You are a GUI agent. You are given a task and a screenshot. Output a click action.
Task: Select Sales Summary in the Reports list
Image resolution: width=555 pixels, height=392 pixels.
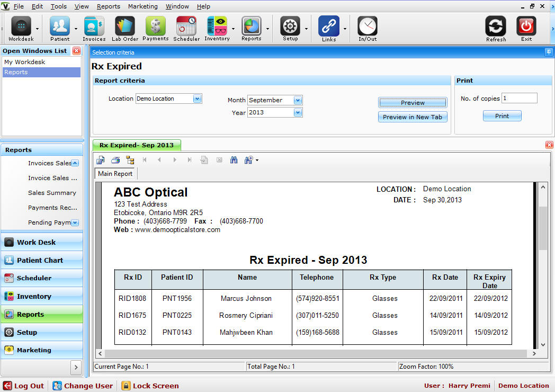tap(52, 193)
